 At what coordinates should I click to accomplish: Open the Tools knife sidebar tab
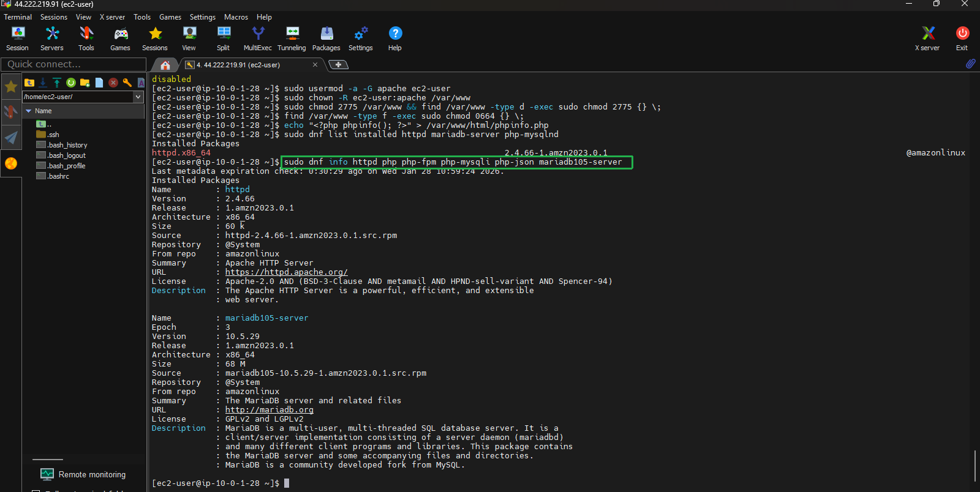tap(11, 112)
